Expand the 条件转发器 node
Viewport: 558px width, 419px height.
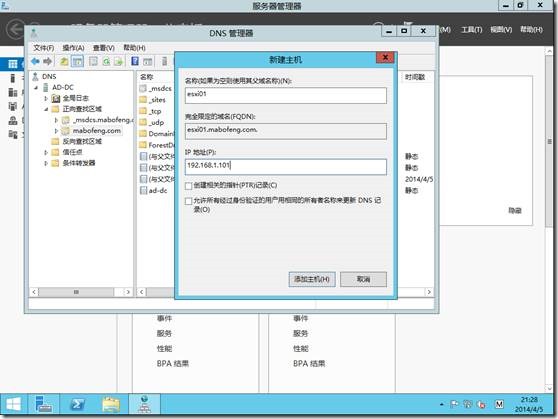coord(46,163)
